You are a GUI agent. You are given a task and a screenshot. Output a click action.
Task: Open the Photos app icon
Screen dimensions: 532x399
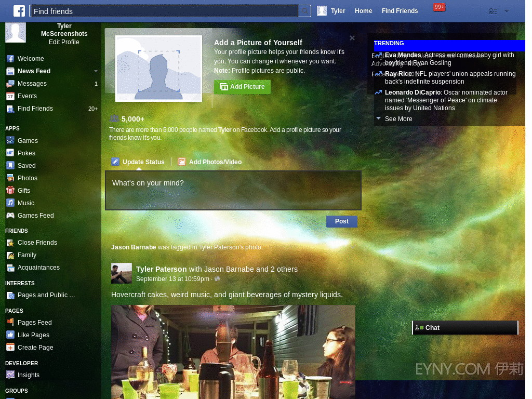click(10, 178)
